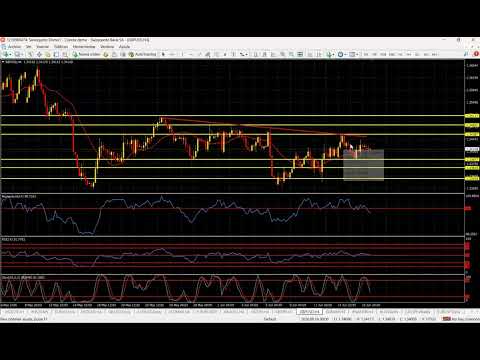Switch to the GBPUSD,H4 chart tab
Screen dimensions: 480x360
point(309,312)
